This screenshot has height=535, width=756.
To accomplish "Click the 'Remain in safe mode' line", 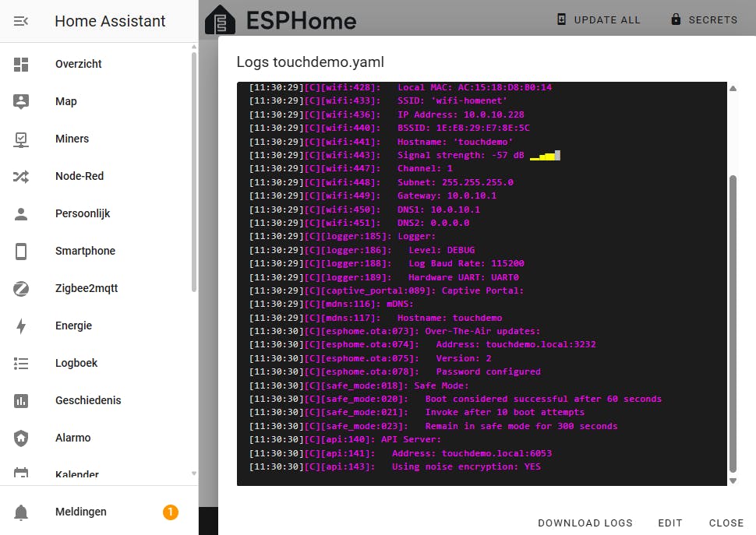I will [433, 426].
